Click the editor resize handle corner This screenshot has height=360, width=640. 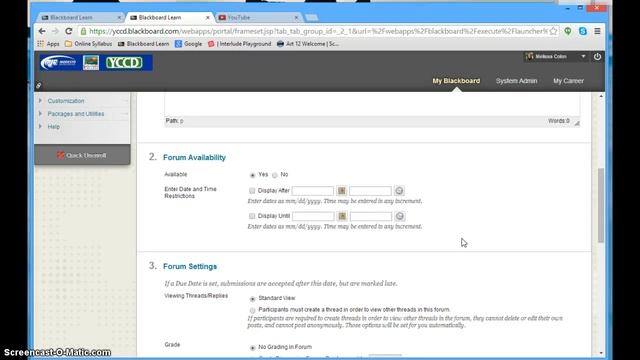point(577,123)
